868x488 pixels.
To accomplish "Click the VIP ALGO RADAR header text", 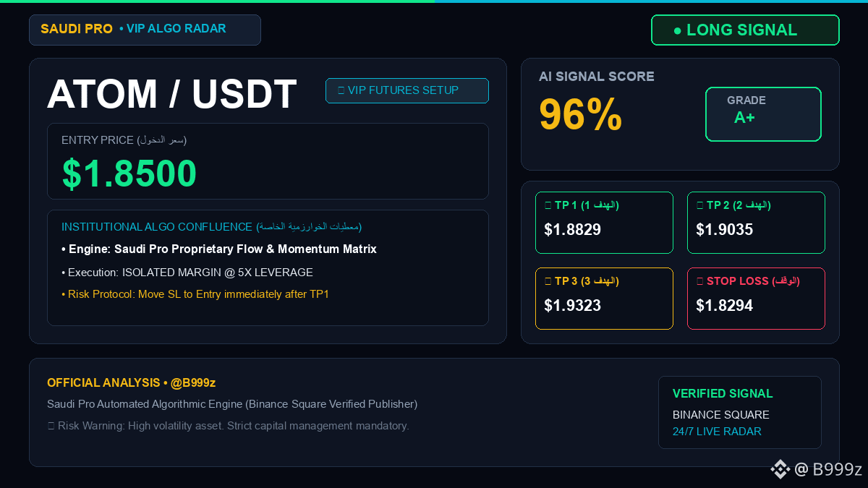I will pyautogui.click(x=172, y=29).
